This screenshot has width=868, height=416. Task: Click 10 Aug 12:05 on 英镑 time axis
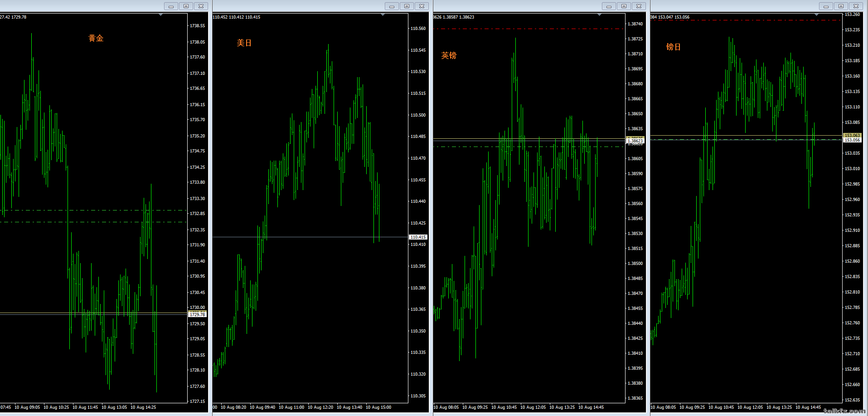tap(533, 407)
